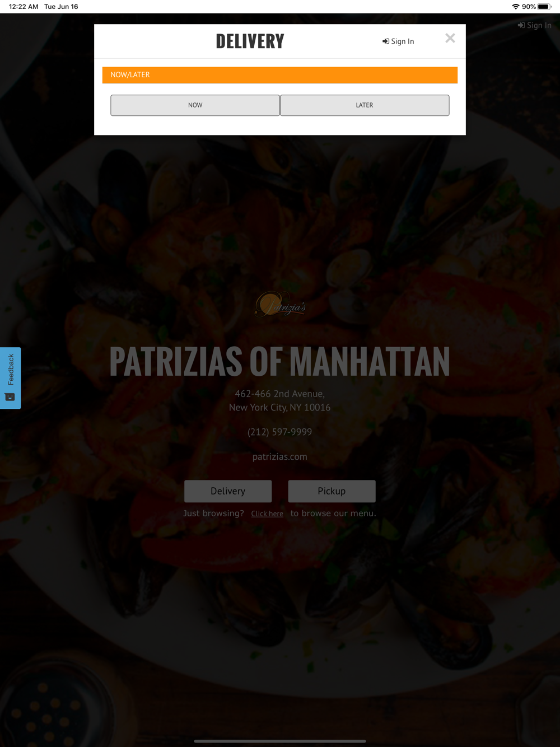Close the Delivery dialog with the X

coord(450,38)
